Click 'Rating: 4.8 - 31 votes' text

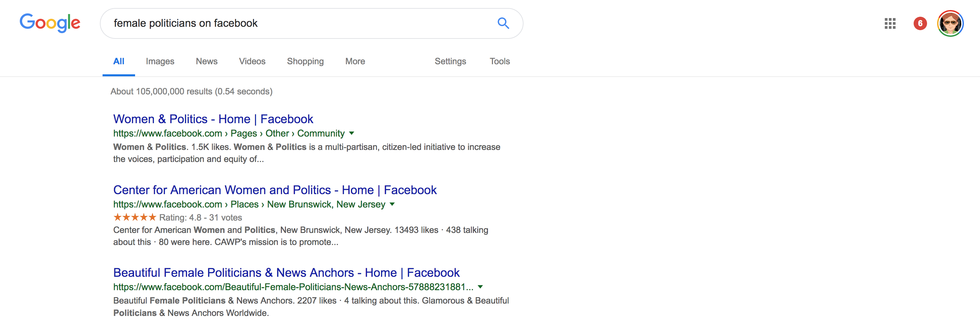pyautogui.click(x=200, y=218)
